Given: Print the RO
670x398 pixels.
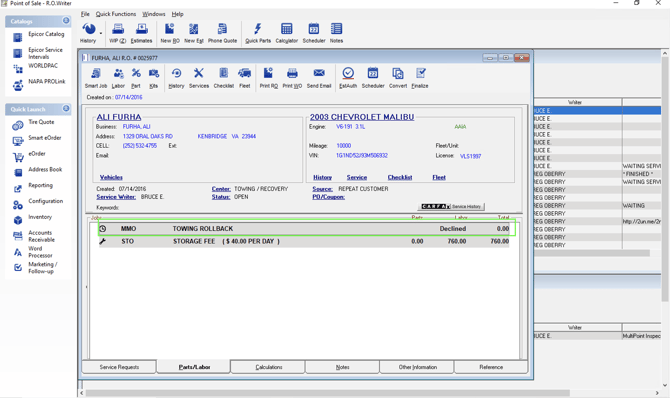Looking at the screenshot, I should pos(268,78).
